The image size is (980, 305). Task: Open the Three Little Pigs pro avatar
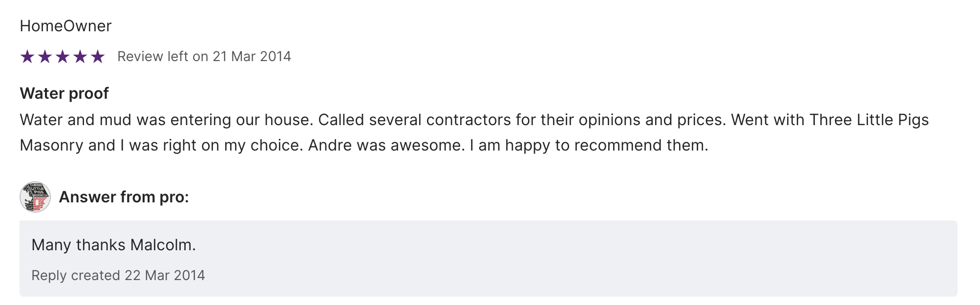(x=35, y=197)
